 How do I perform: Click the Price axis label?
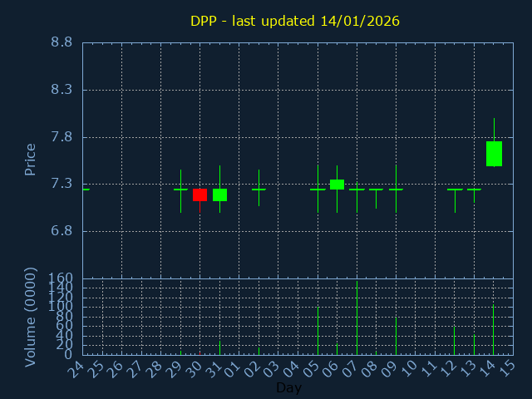click(31, 159)
